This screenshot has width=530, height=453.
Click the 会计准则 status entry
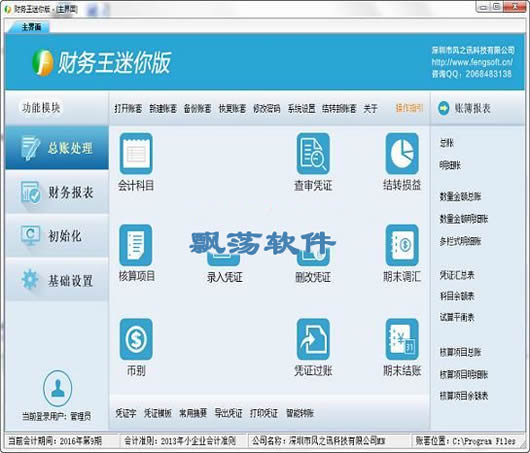pyautogui.click(x=180, y=440)
